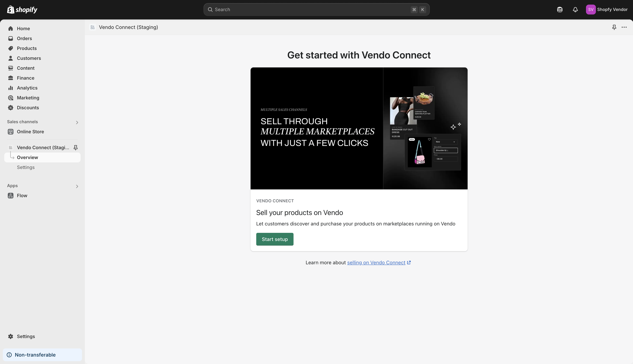Open the Sidekick assistant icon
Image resolution: width=633 pixels, height=364 pixels.
pyautogui.click(x=560, y=10)
